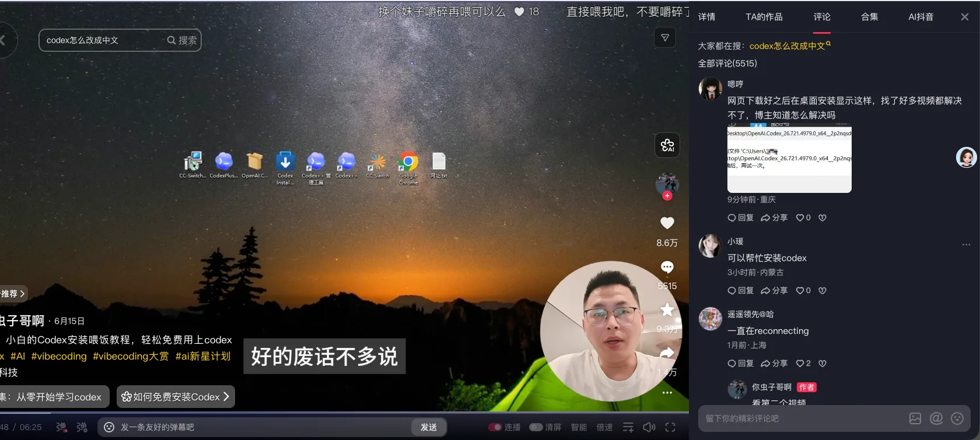
Task: Dislike 遥遥领先@哈's comment with the broken heart
Action: pos(822,363)
